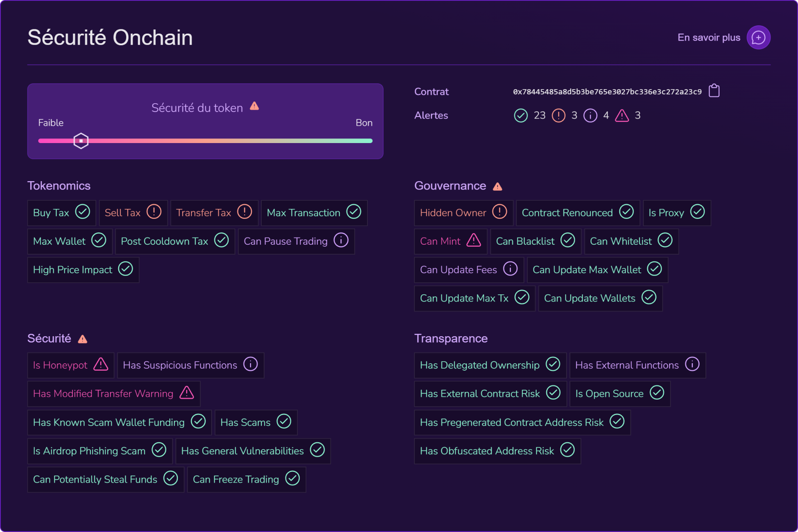Select the Post Cooldown Tax badge
Viewport: 798px width, 532px height.
point(175,241)
